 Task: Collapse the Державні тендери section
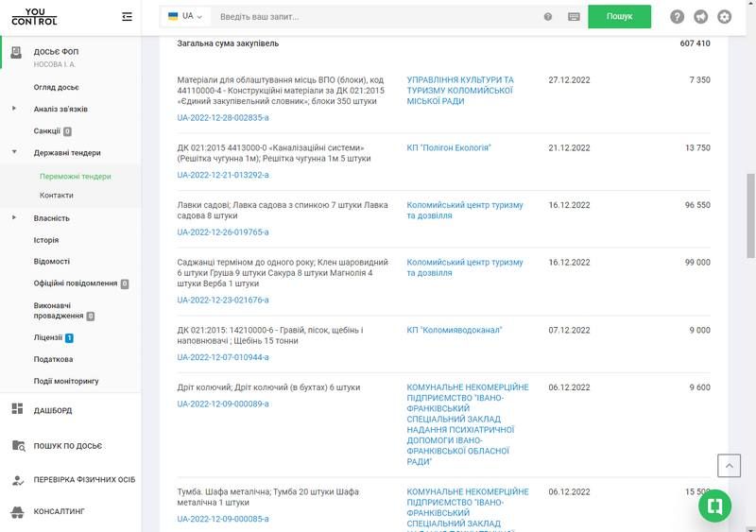pyautogui.click(x=14, y=152)
